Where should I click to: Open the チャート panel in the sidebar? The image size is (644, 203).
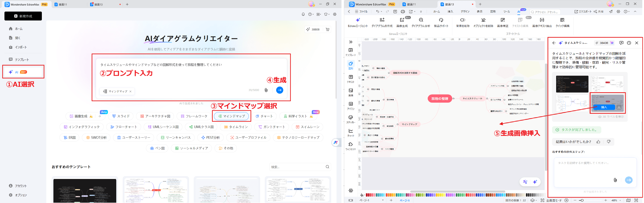pos(351,132)
